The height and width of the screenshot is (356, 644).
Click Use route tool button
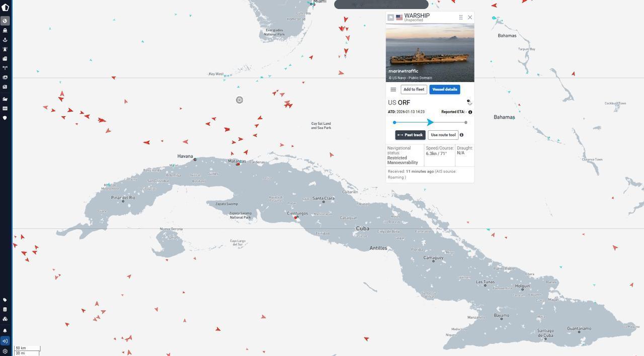pyautogui.click(x=443, y=135)
